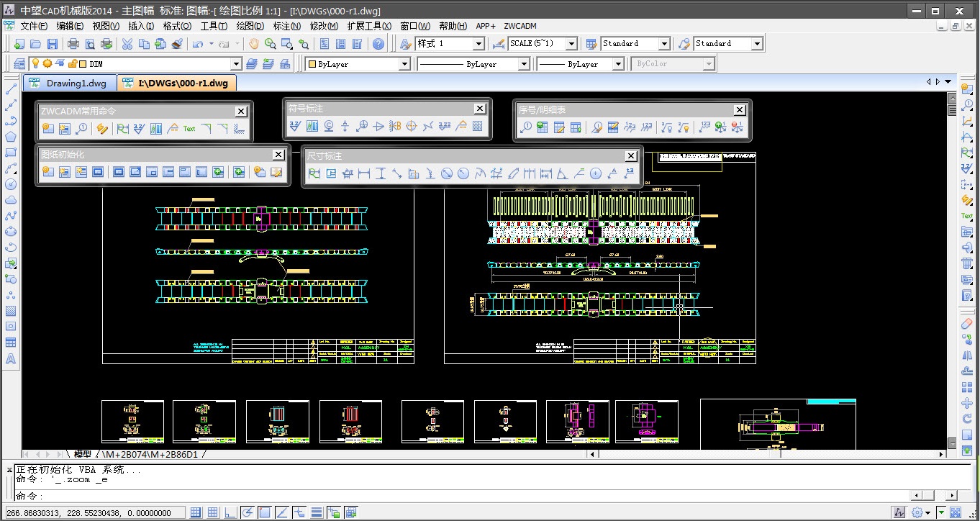Toggle snap mode in the status bar
980x521 pixels.
(x=196, y=512)
